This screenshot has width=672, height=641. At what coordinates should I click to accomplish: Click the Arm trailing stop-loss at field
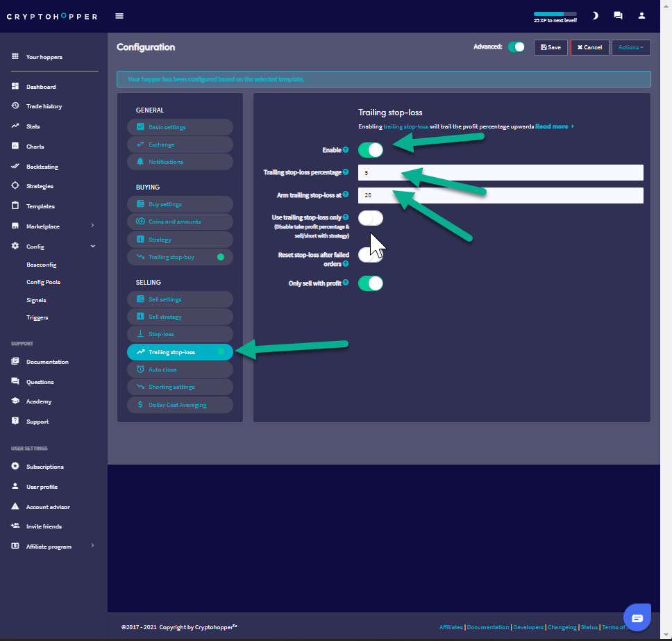click(501, 195)
